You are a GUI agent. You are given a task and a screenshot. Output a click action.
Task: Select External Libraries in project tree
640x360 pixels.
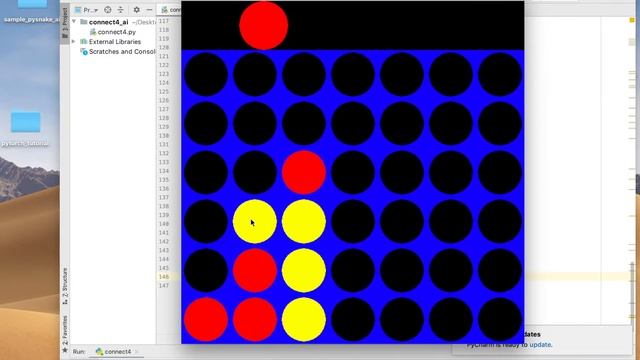[115, 42]
